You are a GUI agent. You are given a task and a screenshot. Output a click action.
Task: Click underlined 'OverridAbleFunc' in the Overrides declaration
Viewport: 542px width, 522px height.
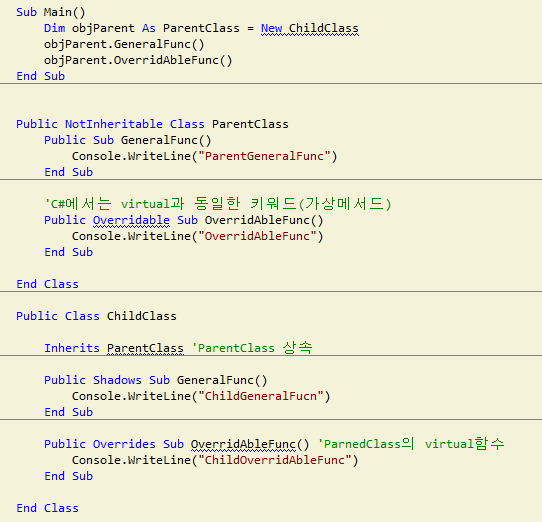coord(243,445)
